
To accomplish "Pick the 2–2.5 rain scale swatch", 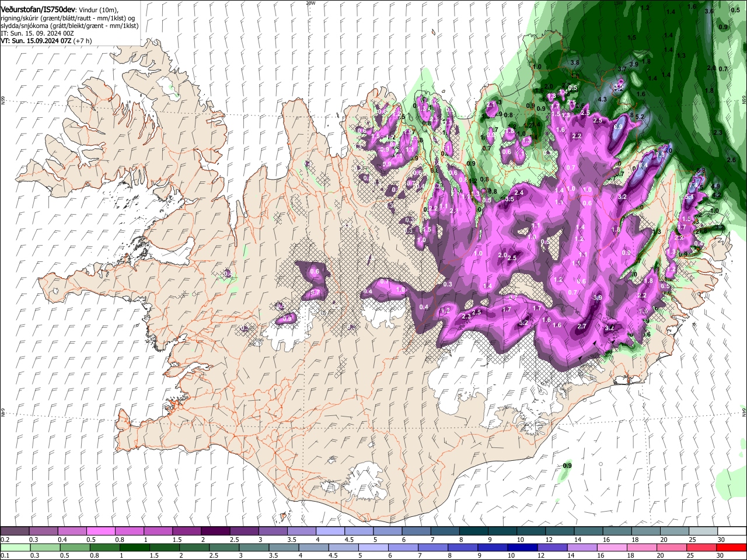I will [x=194, y=548].
